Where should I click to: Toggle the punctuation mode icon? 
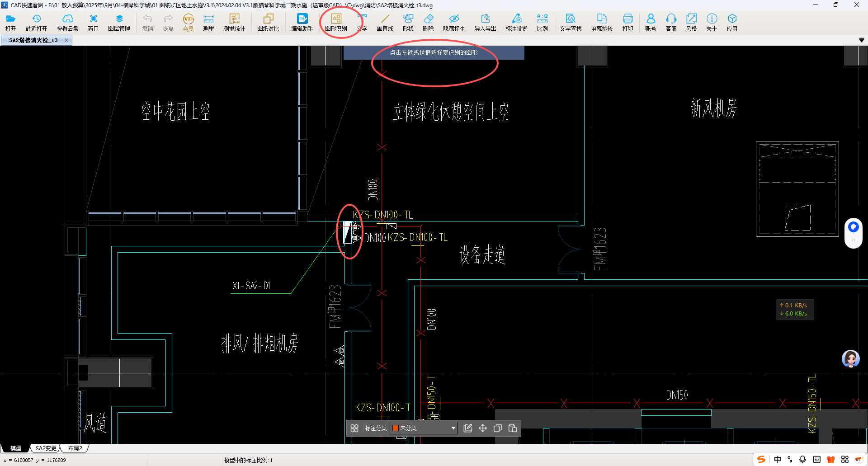pos(790,459)
